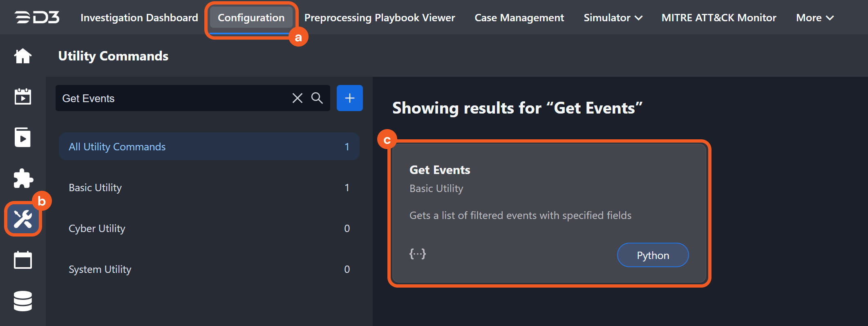The image size is (868, 326).
Task: Open the Case Management tab
Action: click(x=519, y=18)
